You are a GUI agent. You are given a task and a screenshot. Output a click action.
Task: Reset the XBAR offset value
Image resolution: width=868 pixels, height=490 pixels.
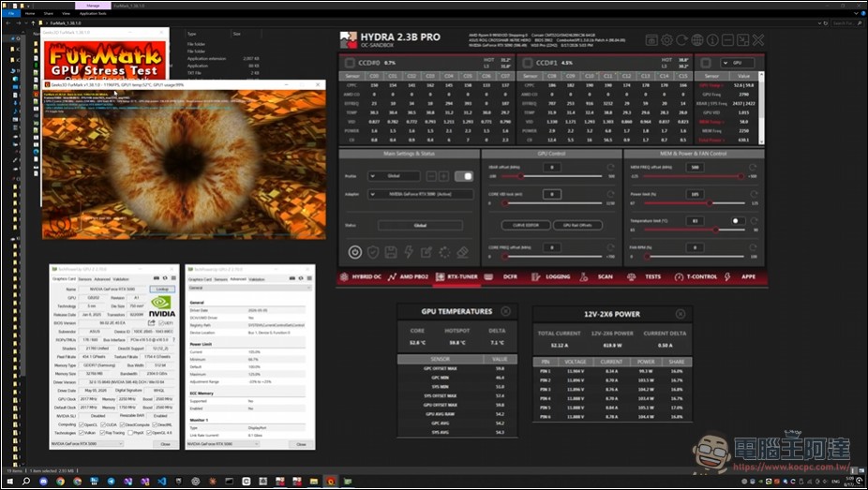point(610,167)
